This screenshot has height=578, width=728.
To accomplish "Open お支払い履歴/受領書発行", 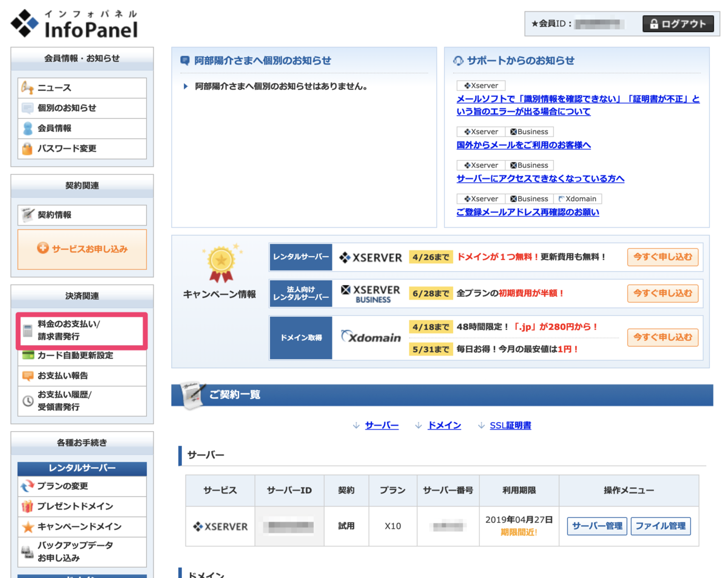I will (82, 401).
